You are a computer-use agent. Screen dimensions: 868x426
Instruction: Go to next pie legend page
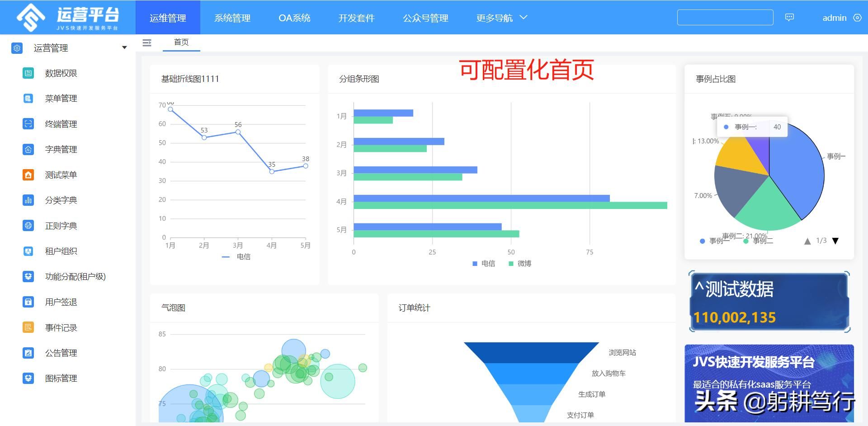pyautogui.click(x=835, y=241)
